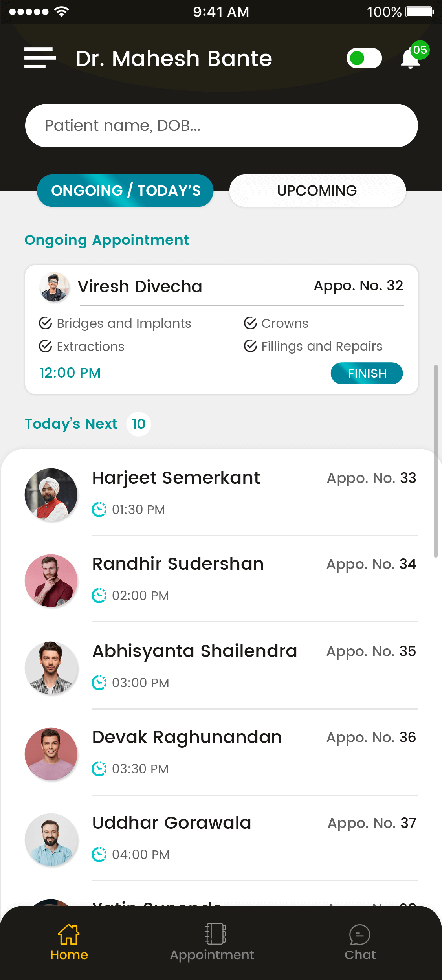Click the patient name search field
The width and height of the screenshot is (442, 980).
pyautogui.click(x=221, y=126)
